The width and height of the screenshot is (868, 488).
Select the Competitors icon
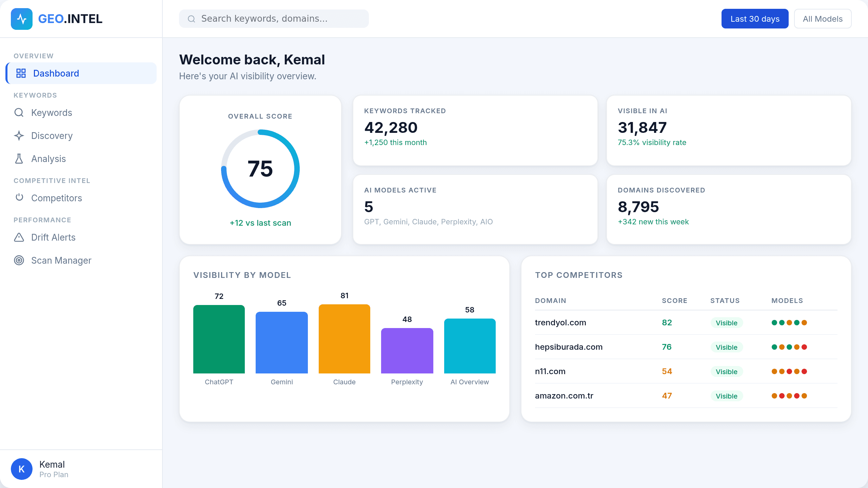pyautogui.click(x=19, y=198)
